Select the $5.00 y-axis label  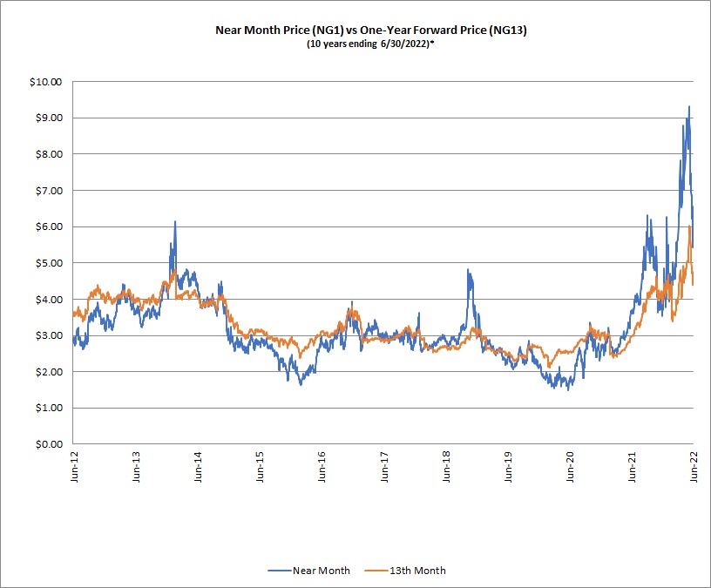[49, 263]
